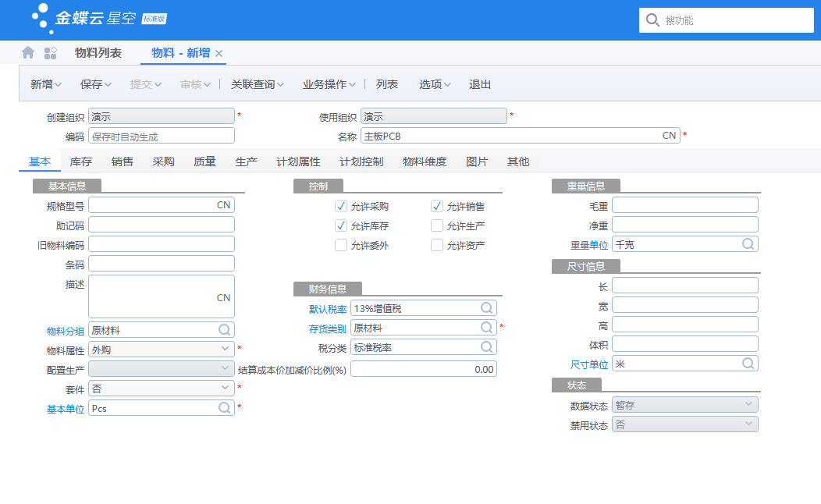
Task: Click into the 助记码 input field
Action: click(x=162, y=225)
